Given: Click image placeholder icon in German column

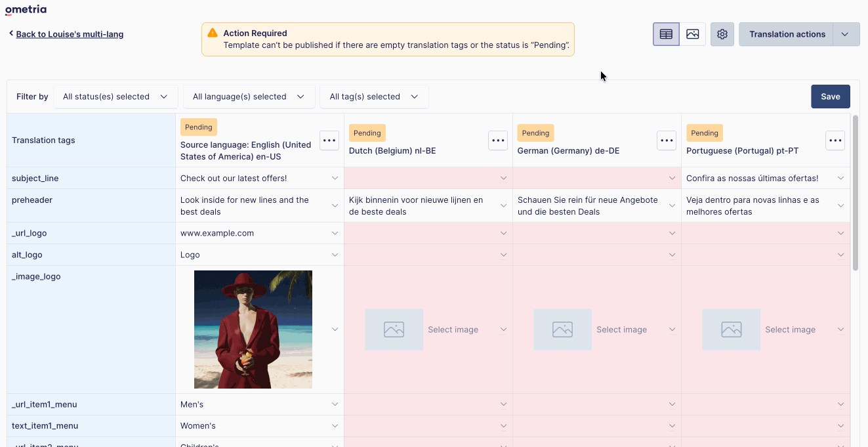Looking at the screenshot, I should tap(562, 330).
